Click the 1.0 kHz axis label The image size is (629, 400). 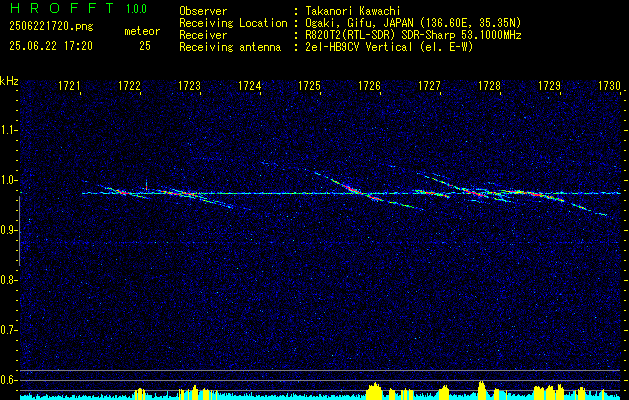tap(8, 180)
